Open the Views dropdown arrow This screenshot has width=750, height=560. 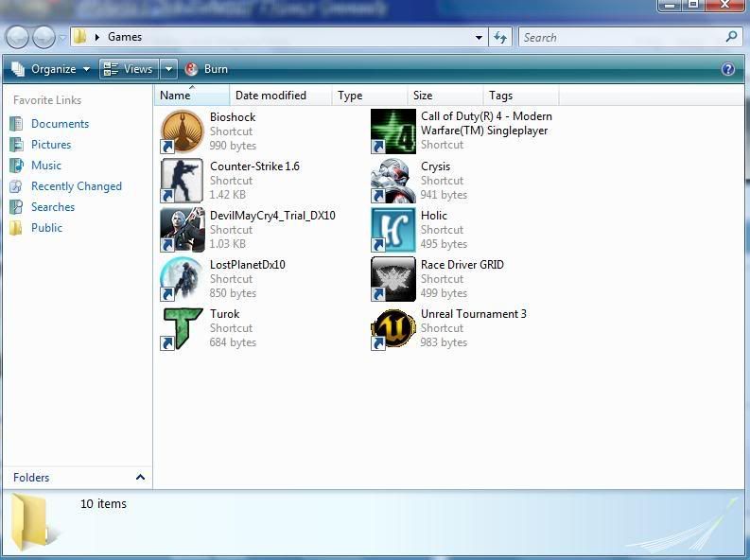(x=168, y=69)
